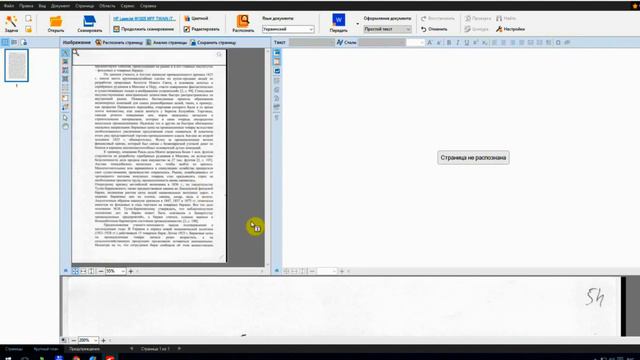Open the font size dropdown in text toolbar
The width and height of the screenshot is (640, 360).
(415, 42)
